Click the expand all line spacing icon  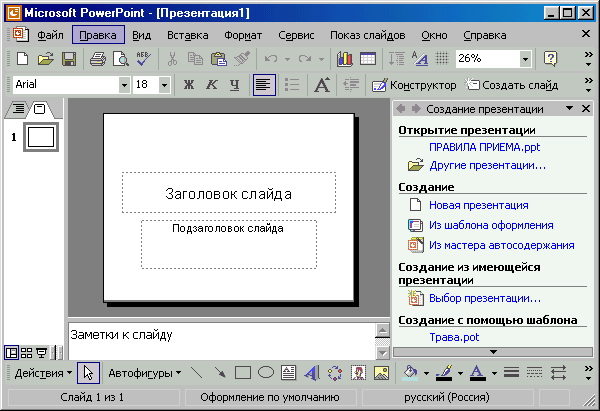pyautogui.click(x=396, y=59)
